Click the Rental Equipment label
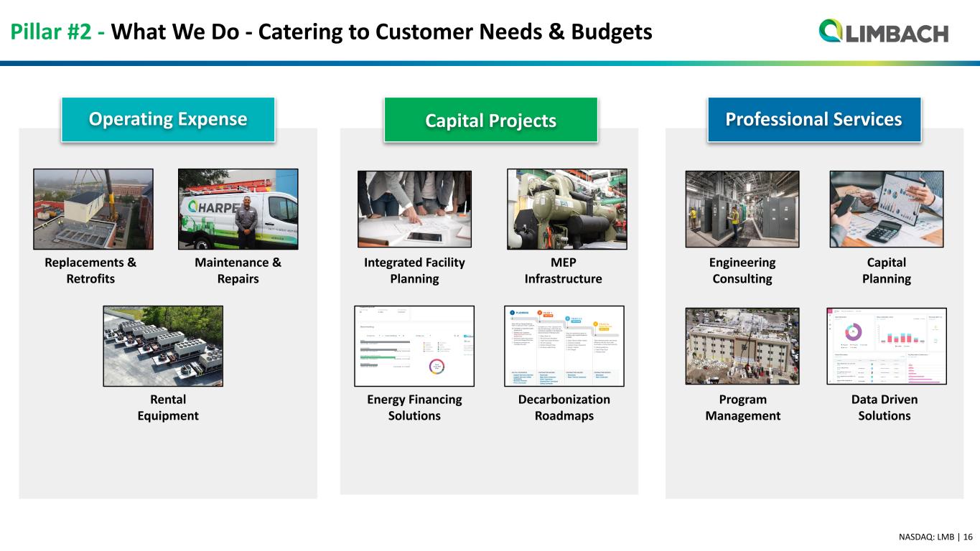 pyautogui.click(x=168, y=408)
